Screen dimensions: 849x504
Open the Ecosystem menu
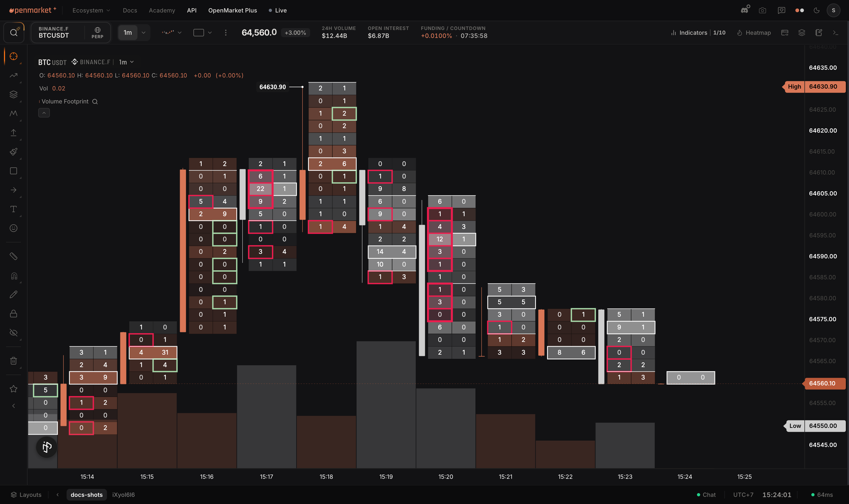(91, 11)
